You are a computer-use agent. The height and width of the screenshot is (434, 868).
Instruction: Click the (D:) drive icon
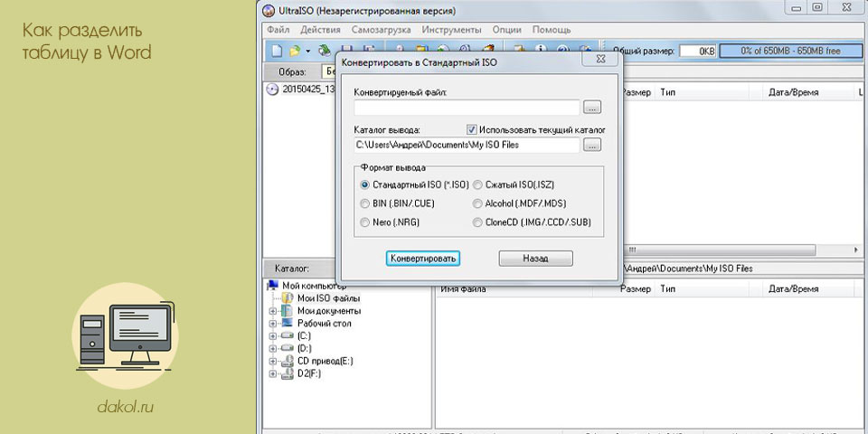[x=288, y=348]
